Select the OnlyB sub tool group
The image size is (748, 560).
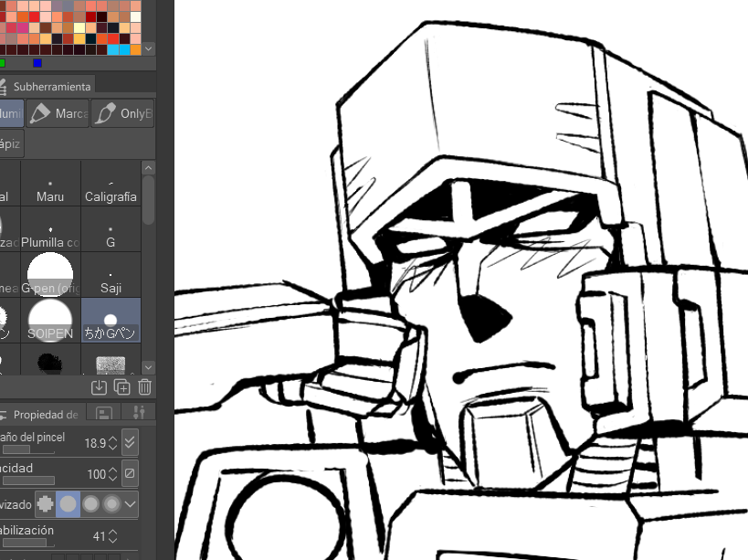tap(122, 113)
